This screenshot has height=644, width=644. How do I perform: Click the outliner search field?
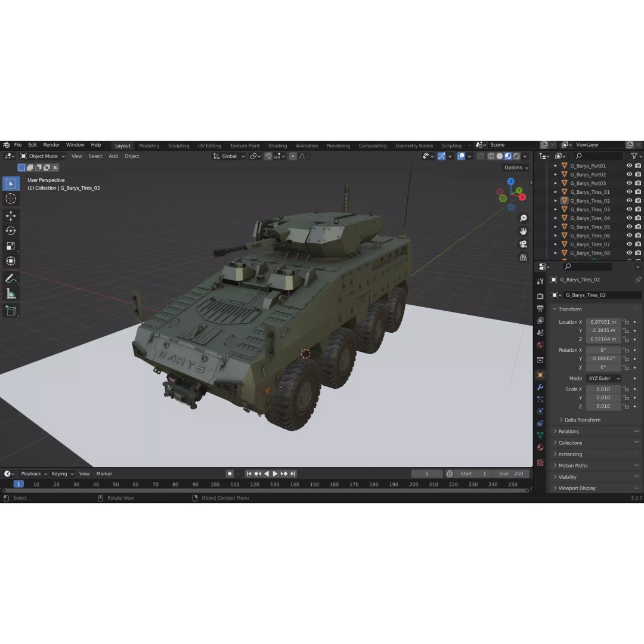(599, 156)
